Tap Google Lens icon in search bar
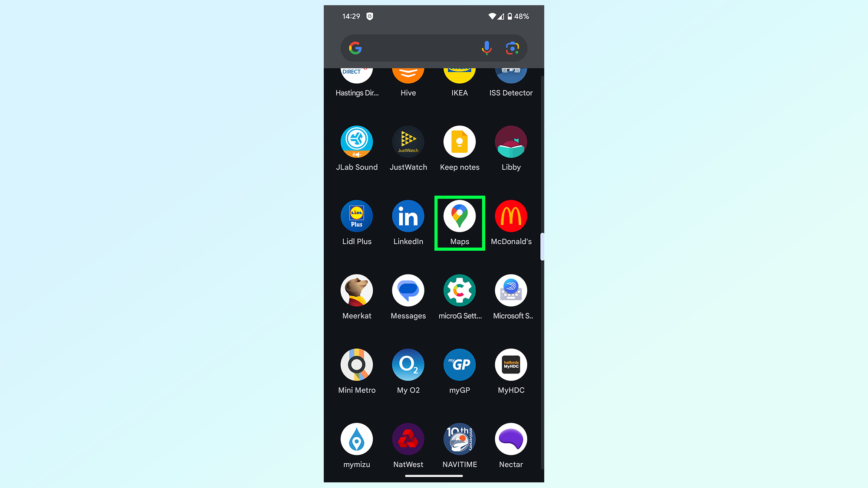This screenshot has width=868, height=488. pyautogui.click(x=512, y=48)
